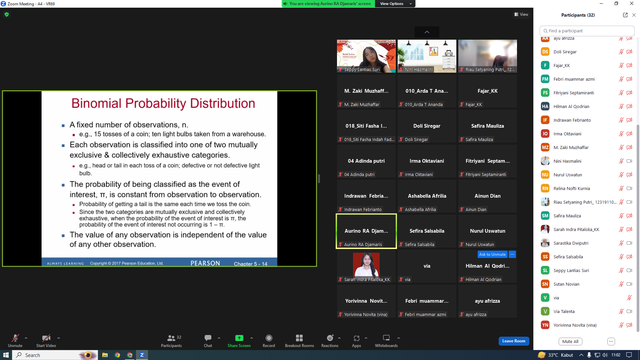The width and height of the screenshot is (640, 360).
Task: Open the more options menu on Hilman's tile
Action: coord(512,254)
